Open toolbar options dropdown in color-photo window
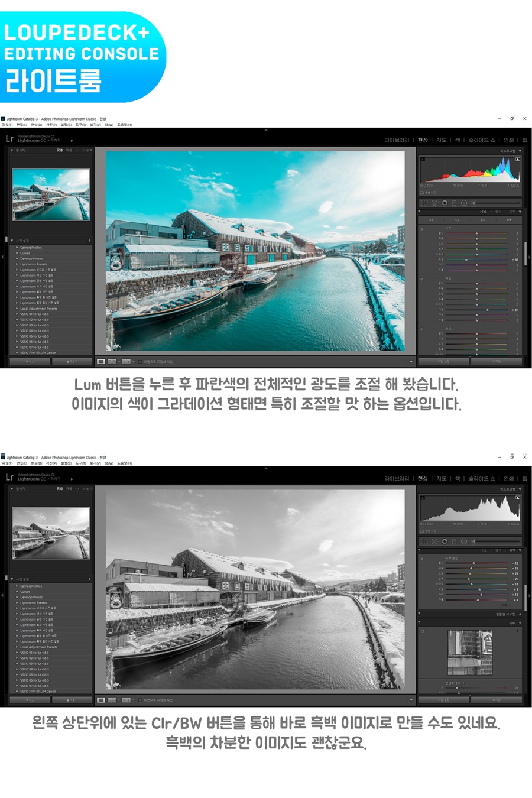 pos(411,361)
